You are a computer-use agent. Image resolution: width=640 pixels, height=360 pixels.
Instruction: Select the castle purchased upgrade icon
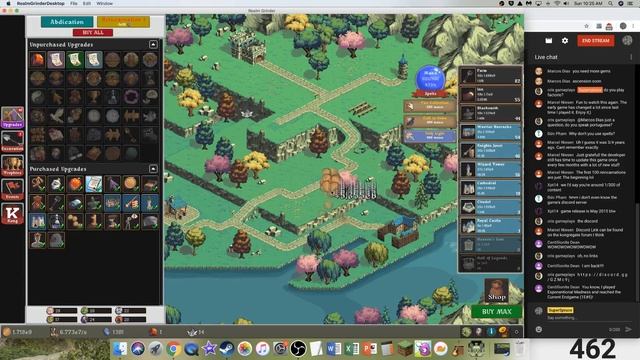[x=37, y=222]
